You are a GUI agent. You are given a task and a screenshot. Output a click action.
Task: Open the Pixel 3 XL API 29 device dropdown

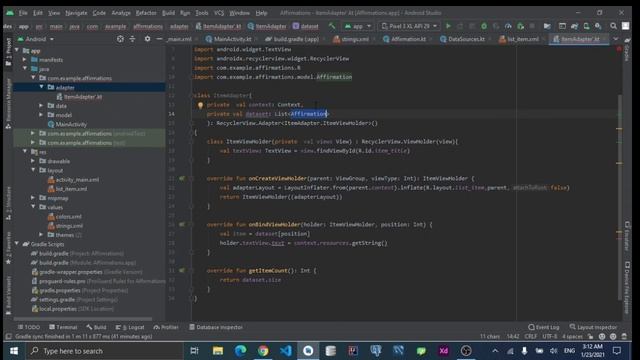(409, 26)
